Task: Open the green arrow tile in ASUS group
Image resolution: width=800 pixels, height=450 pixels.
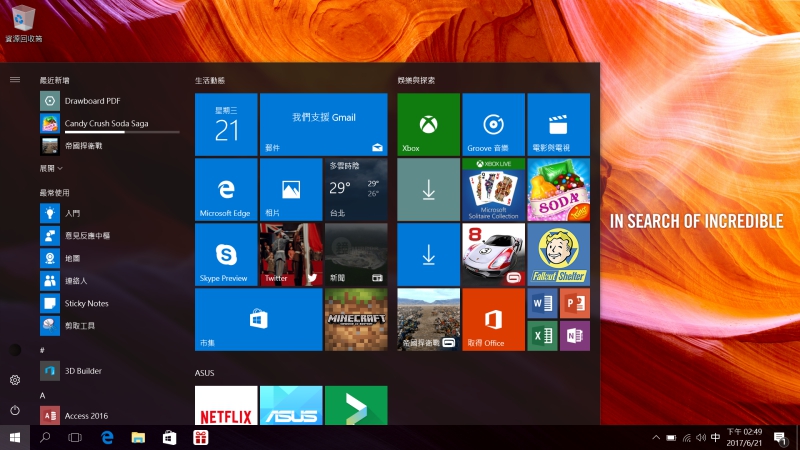Action: tap(356, 406)
